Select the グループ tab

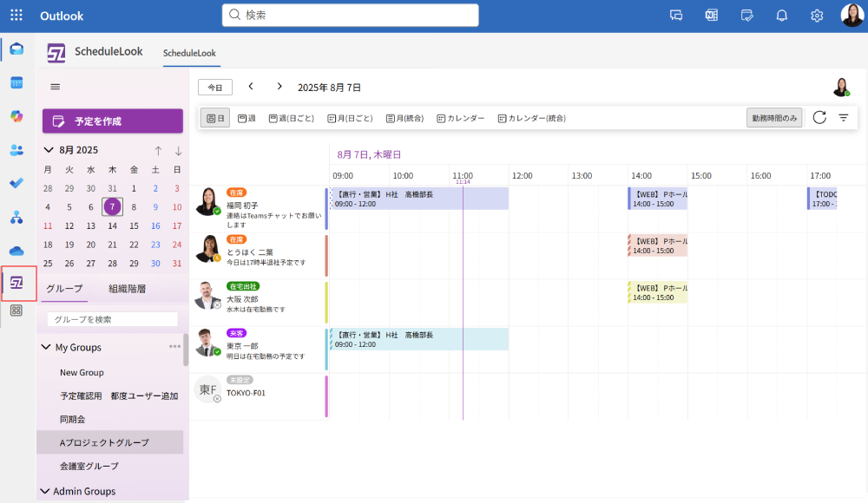pos(64,288)
